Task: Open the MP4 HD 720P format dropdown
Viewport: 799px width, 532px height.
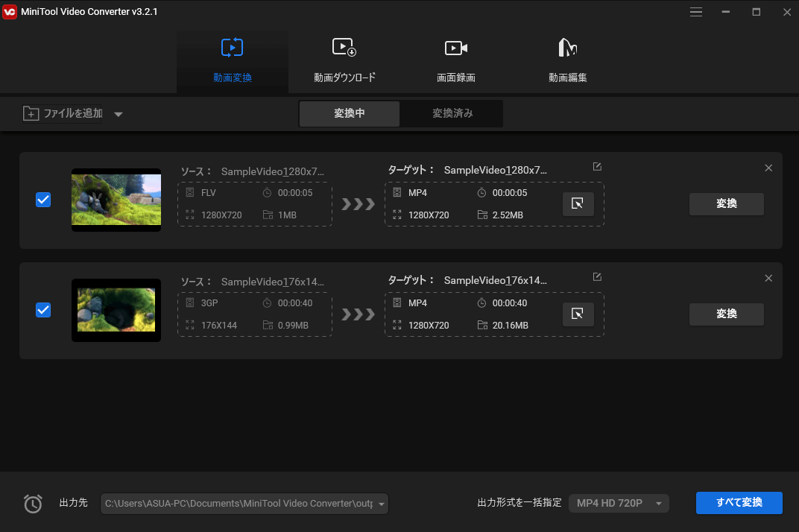Action: (619, 503)
